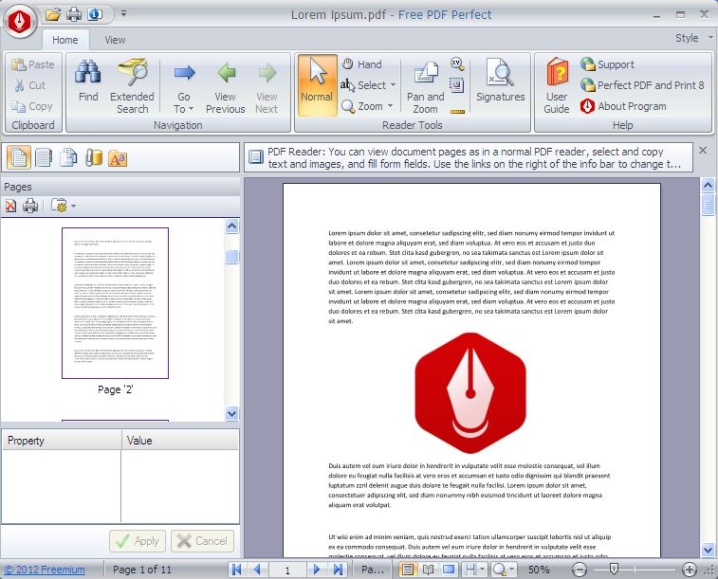Open the User Guide
This screenshot has width=718, height=579.
556,85
